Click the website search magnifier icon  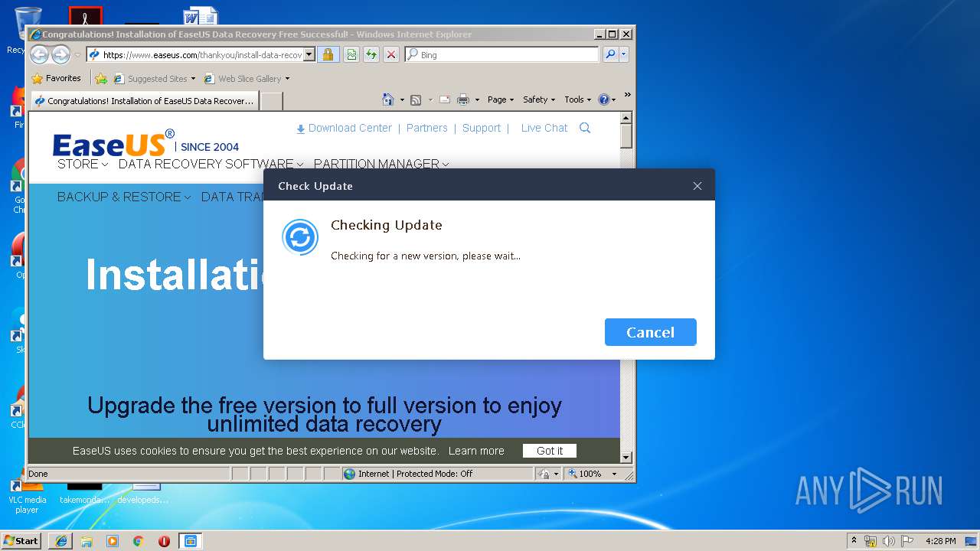click(585, 128)
